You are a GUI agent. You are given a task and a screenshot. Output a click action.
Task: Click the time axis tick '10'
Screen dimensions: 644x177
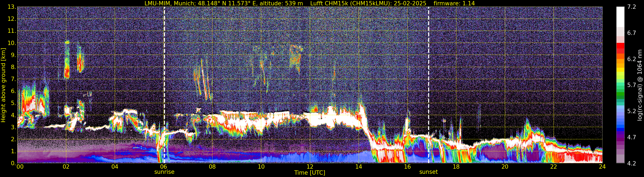tap(261, 167)
